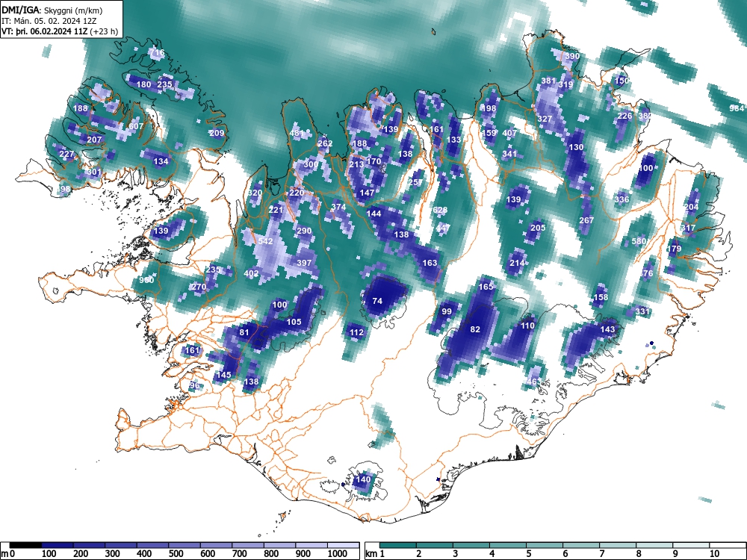Click the '10' label on the kilometre scale
The height and width of the screenshot is (560, 747).
point(714,554)
